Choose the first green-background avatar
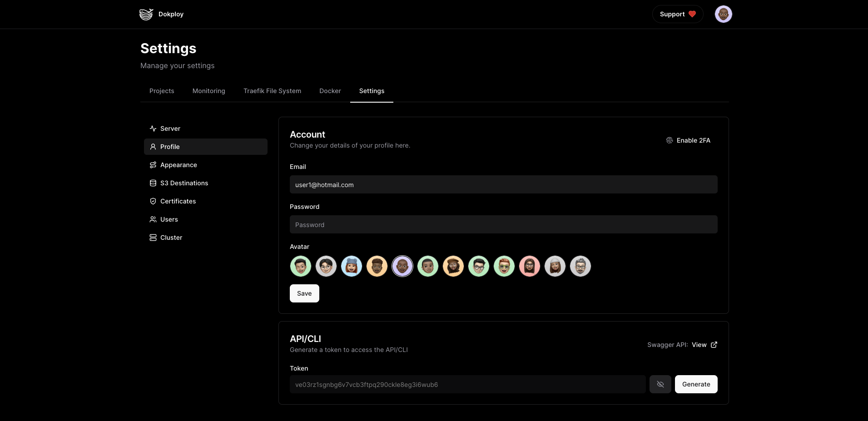The width and height of the screenshot is (868, 421). click(x=301, y=266)
